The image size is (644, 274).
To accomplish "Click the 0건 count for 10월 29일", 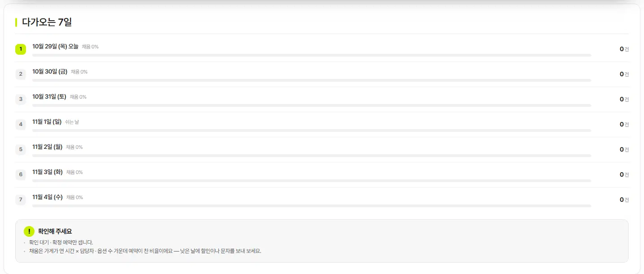I will point(624,49).
